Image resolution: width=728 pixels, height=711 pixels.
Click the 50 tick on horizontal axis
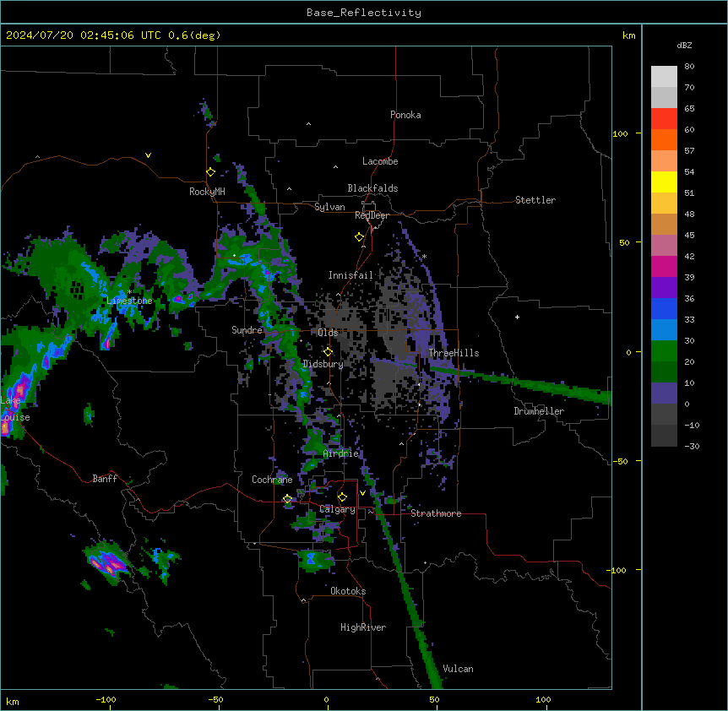pyautogui.click(x=434, y=699)
